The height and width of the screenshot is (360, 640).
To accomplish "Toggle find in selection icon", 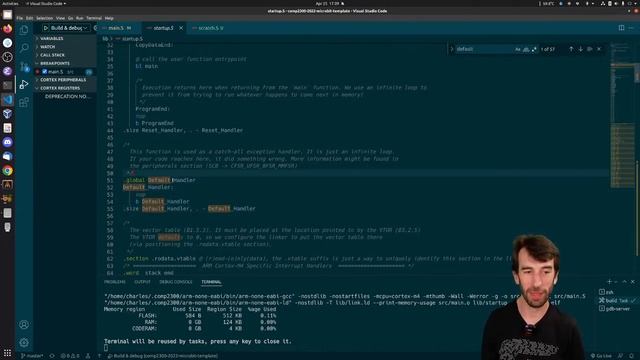I will coord(590,49).
